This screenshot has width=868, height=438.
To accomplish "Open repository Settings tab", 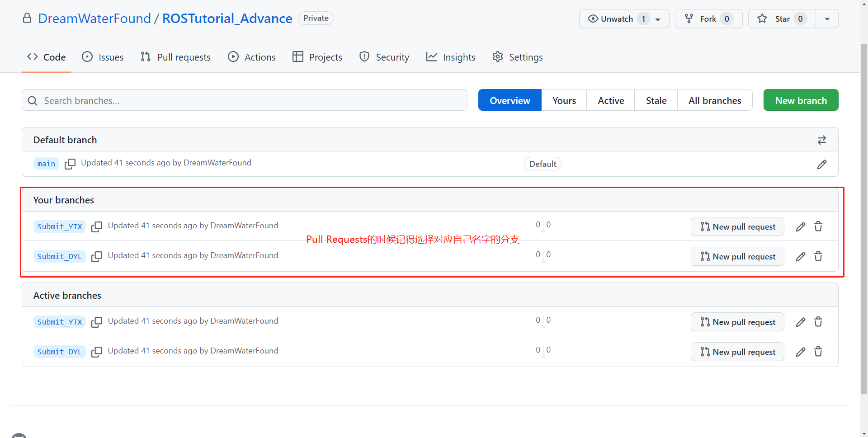I will [x=518, y=57].
